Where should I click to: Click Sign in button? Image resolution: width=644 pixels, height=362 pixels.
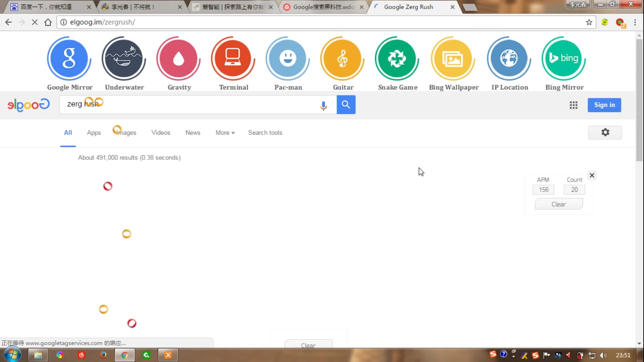click(604, 105)
